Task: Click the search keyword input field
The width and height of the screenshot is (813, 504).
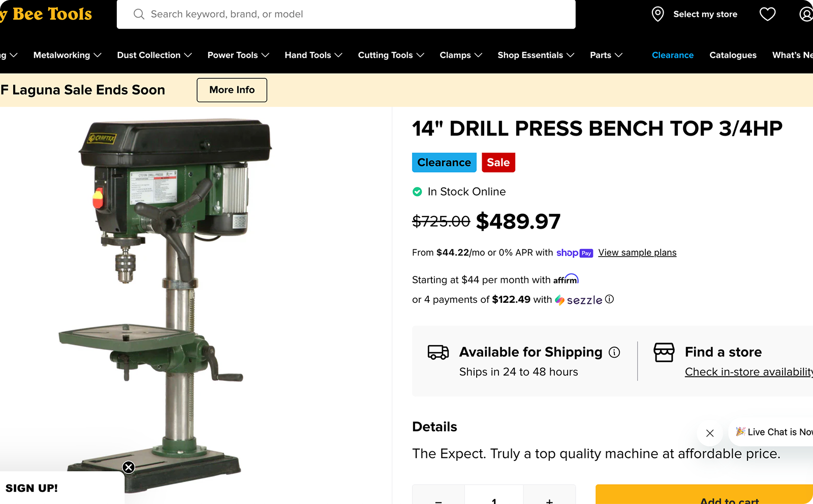Action: [x=346, y=14]
